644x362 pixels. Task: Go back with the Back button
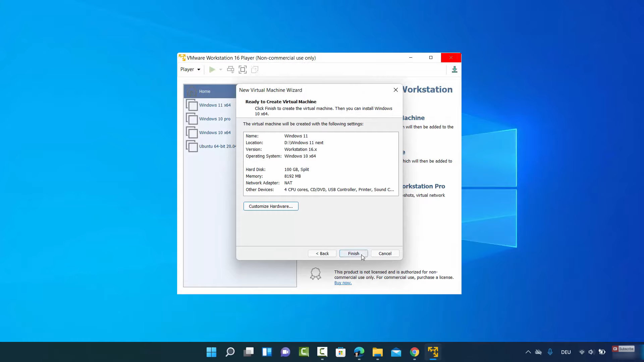[322, 253]
